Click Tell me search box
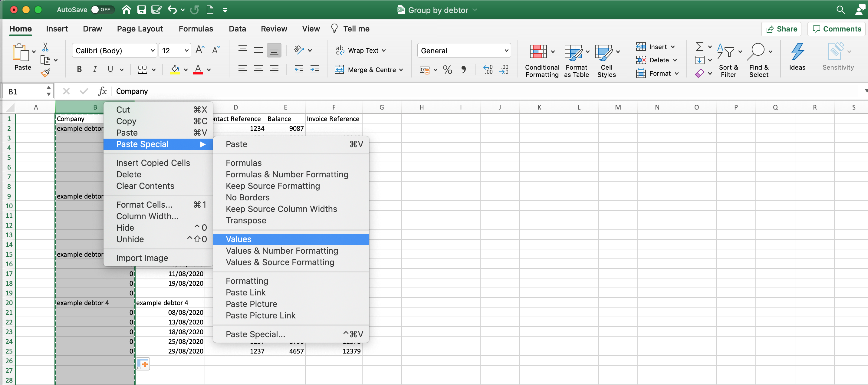 [x=350, y=29]
